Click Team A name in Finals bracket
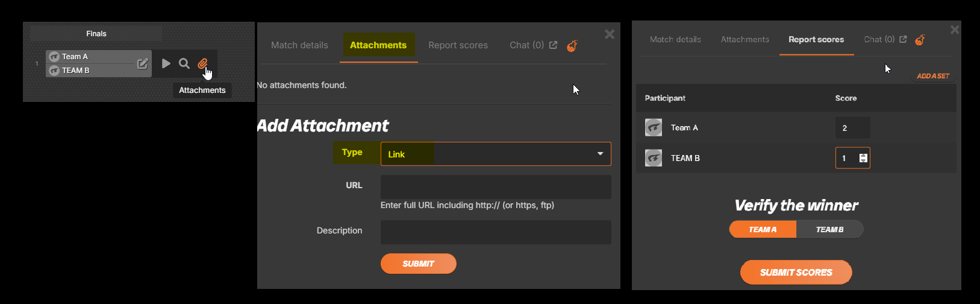Viewport: 980px width, 304px height. (75, 57)
